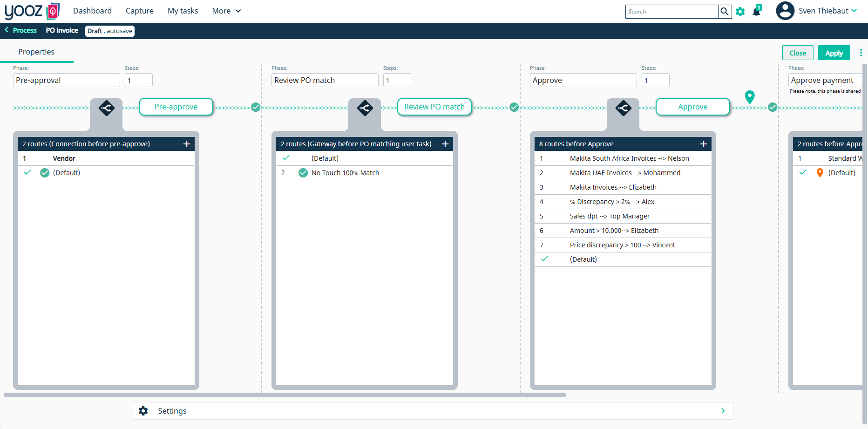
Task: Add route to 8 routes before Approve
Action: coord(704,144)
